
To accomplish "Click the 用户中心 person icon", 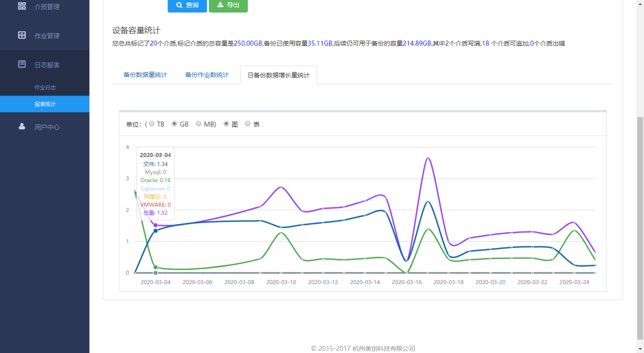I will point(22,126).
